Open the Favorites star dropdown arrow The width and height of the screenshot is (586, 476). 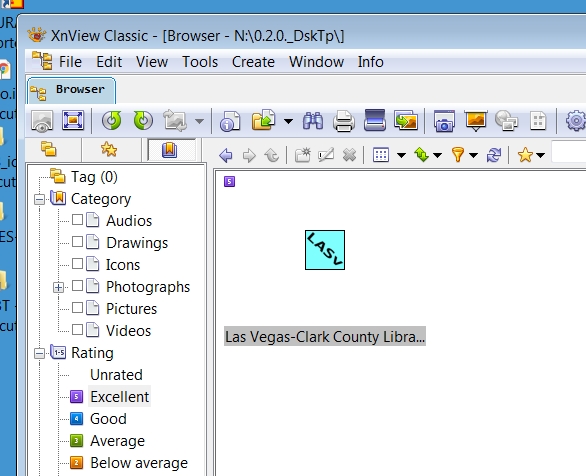click(540, 155)
